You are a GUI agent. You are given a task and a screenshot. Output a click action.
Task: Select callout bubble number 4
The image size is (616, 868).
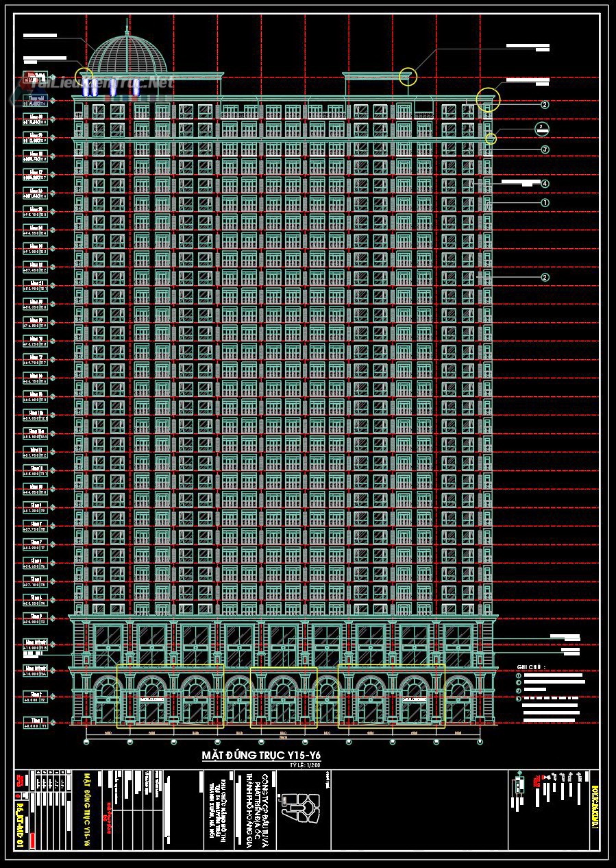tap(545, 184)
